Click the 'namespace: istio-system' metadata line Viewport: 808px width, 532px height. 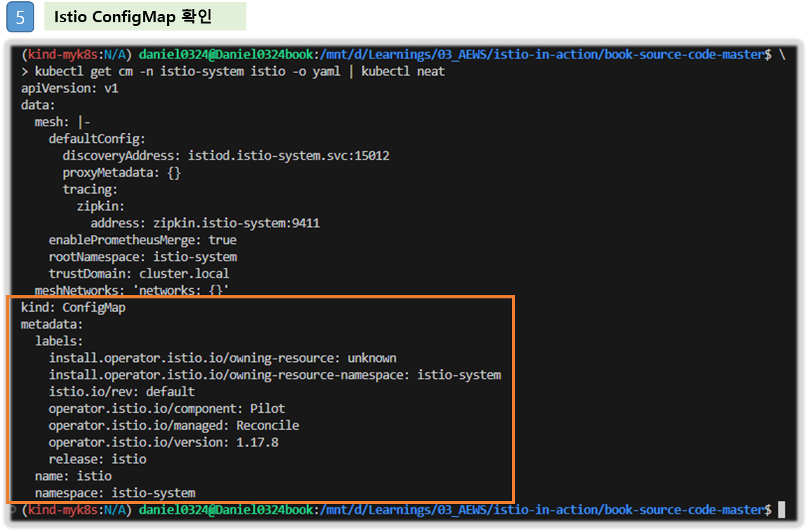[x=115, y=493]
